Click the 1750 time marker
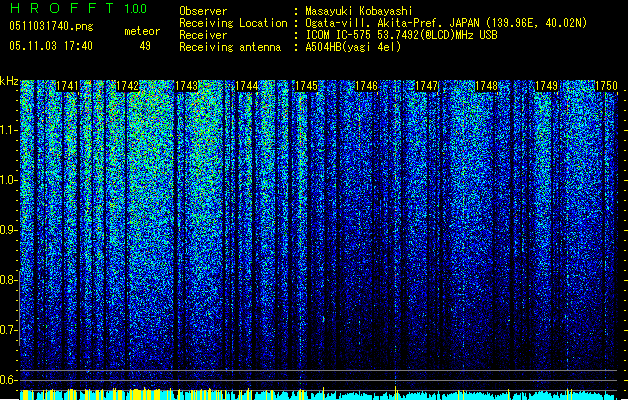Screen dimensions: 629x400 pos(606,86)
